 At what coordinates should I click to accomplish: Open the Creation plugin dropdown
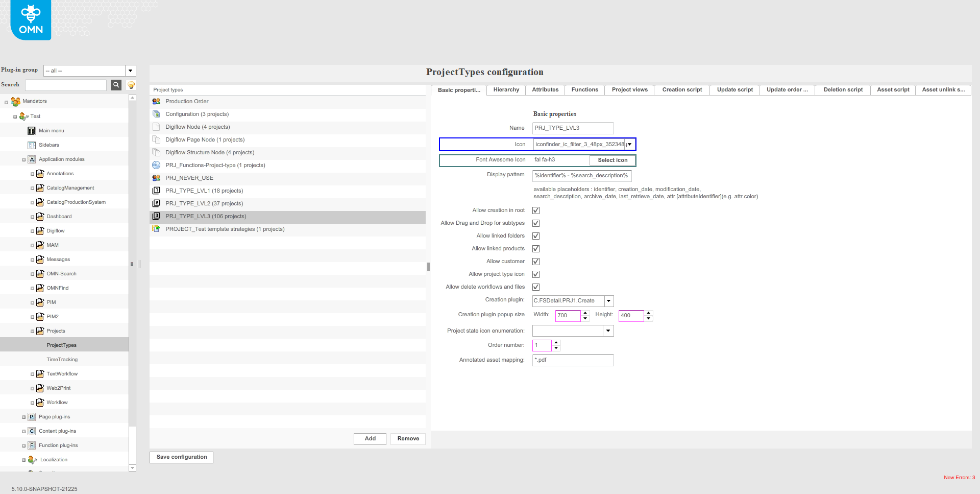tap(608, 301)
